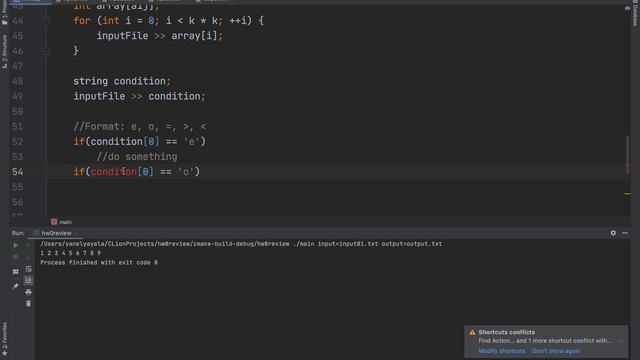Click the 'o' character literal on line 54
The width and height of the screenshot is (640, 360).
(185, 172)
